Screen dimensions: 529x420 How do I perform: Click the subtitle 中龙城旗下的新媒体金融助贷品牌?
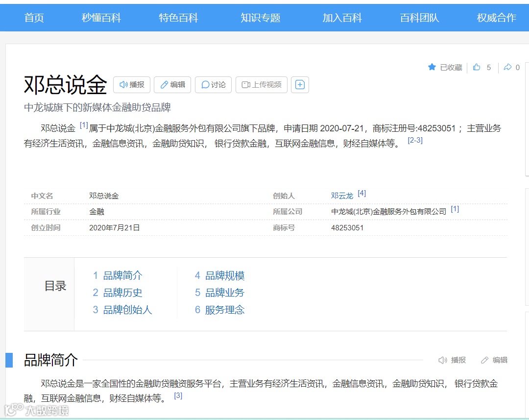point(97,107)
